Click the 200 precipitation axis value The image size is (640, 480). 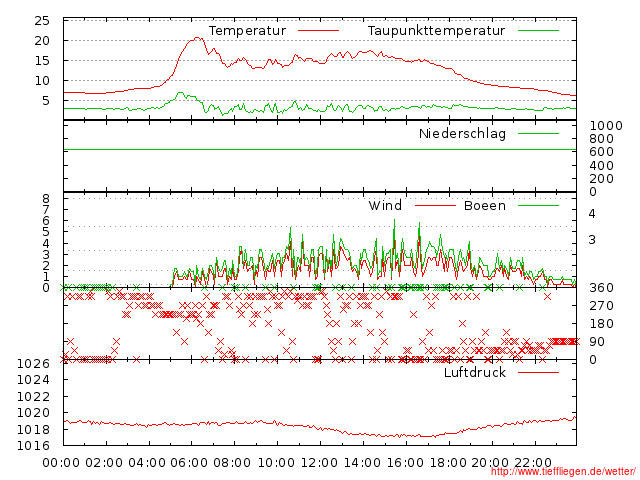[602, 178]
